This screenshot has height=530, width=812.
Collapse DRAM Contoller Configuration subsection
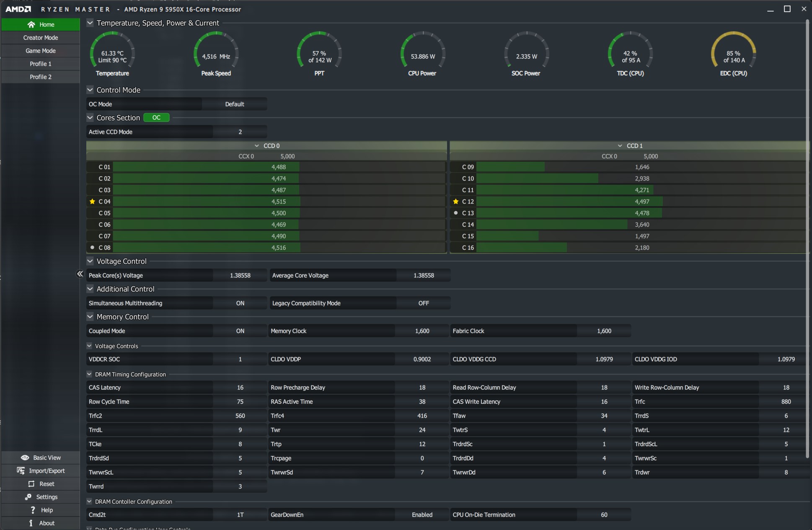(89, 501)
